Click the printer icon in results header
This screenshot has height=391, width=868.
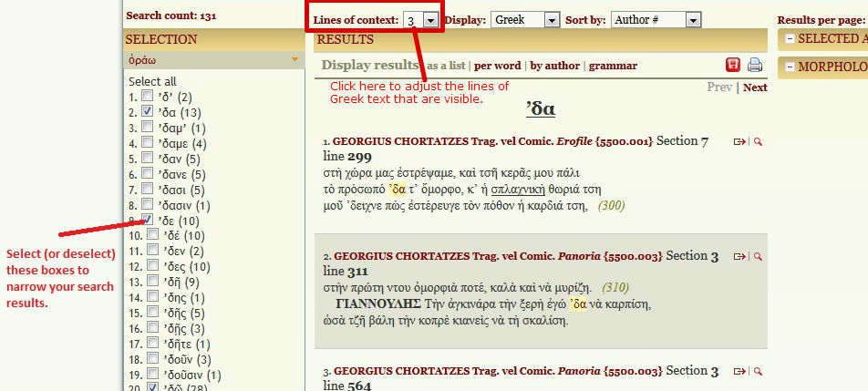pyautogui.click(x=755, y=66)
